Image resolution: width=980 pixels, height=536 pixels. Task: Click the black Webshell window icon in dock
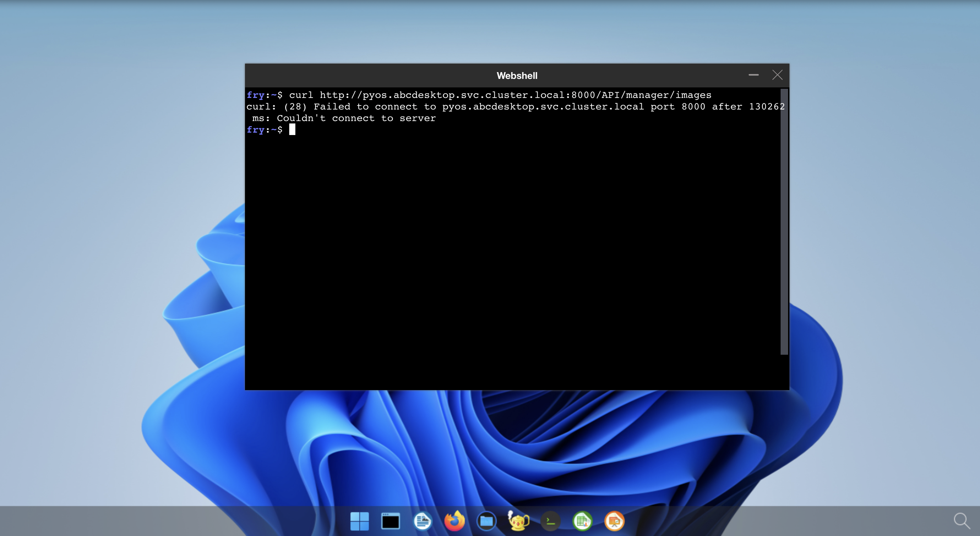[391, 521]
